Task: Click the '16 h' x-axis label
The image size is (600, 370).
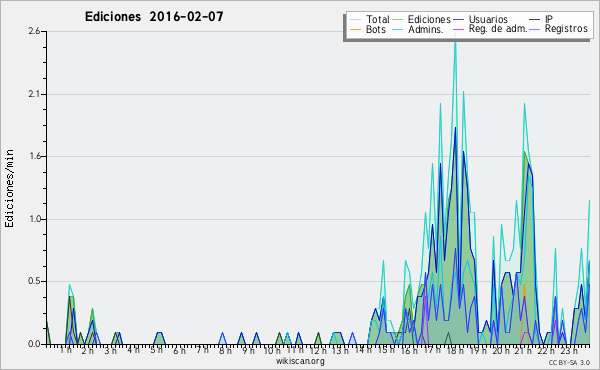Action: (x=409, y=351)
